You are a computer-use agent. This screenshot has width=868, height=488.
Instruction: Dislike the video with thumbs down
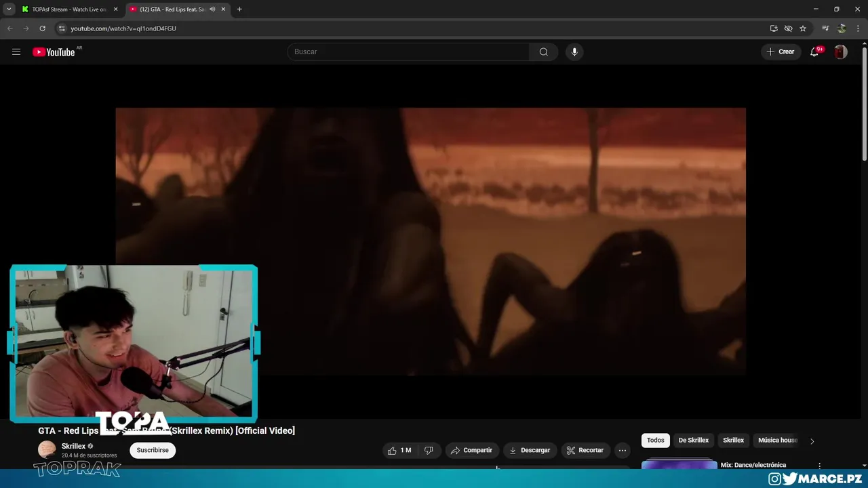[x=429, y=450]
